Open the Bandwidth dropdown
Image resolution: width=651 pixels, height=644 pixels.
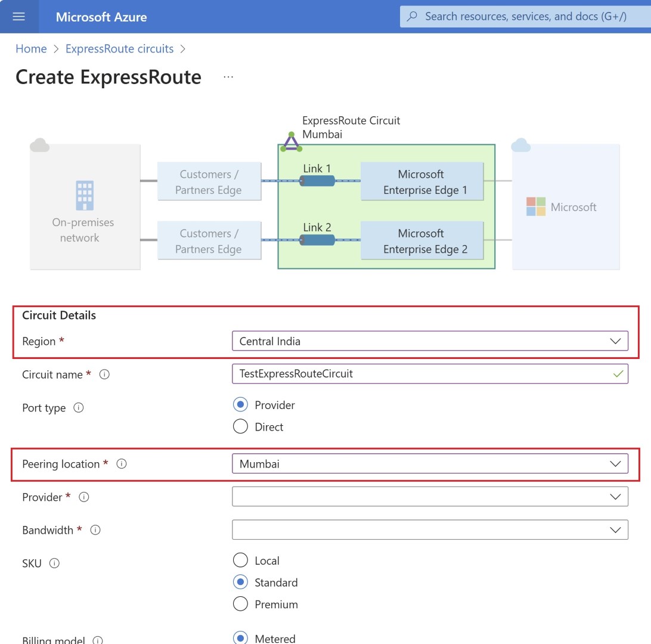pyautogui.click(x=430, y=530)
